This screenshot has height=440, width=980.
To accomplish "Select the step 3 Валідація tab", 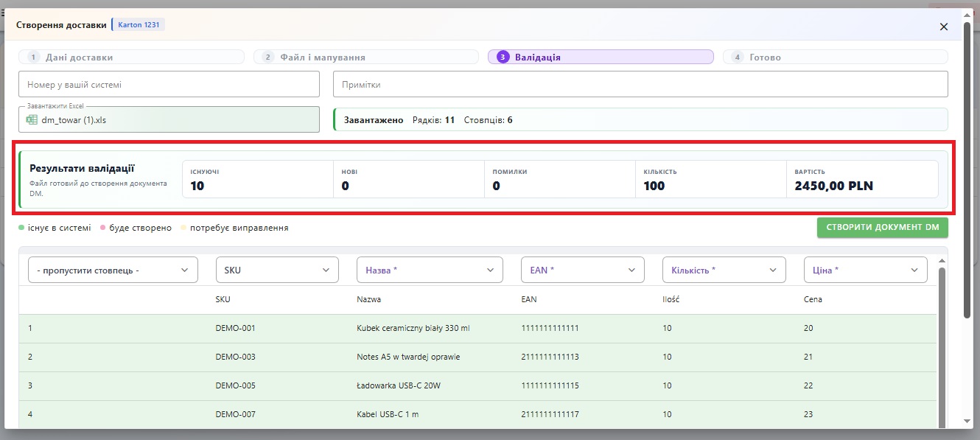I will (601, 57).
